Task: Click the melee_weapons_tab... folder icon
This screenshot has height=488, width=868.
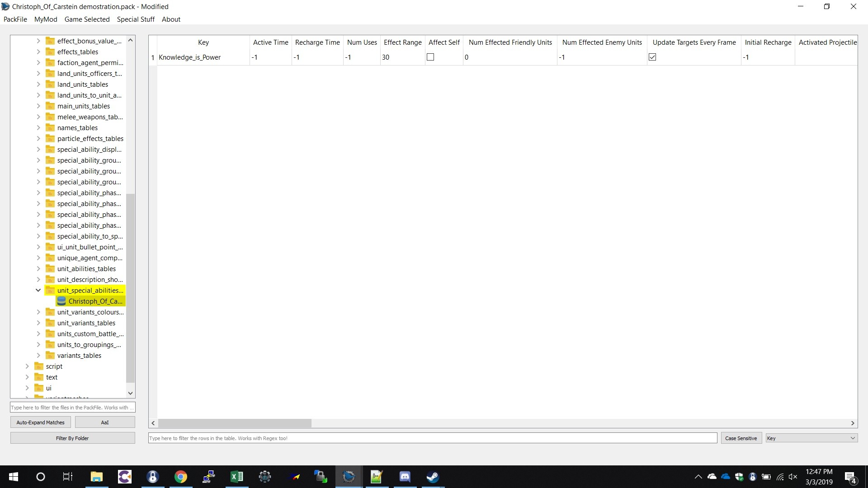Action: [50, 117]
